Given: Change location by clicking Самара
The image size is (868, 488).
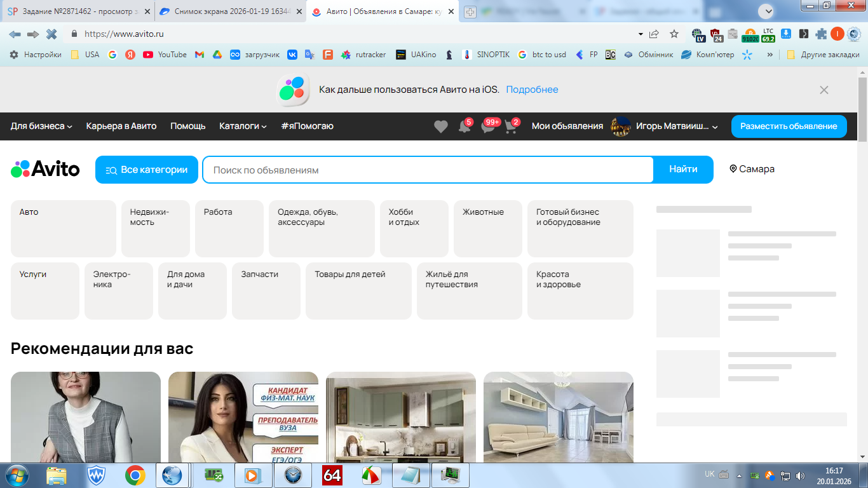Looking at the screenshot, I should [x=752, y=169].
